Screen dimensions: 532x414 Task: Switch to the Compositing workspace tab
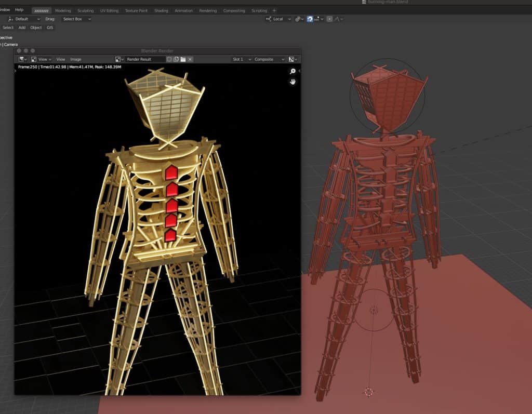click(234, 10)
